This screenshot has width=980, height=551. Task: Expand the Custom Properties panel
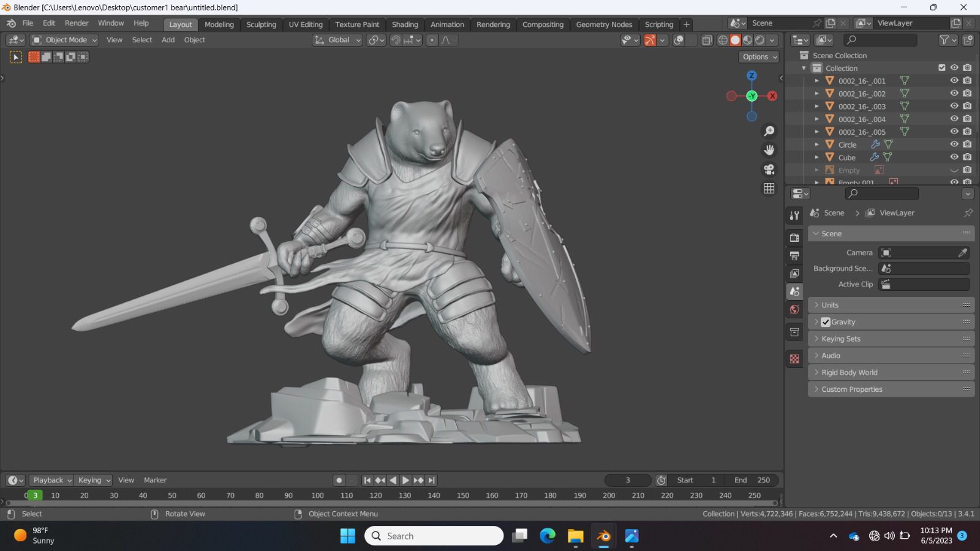click(891, 389)
